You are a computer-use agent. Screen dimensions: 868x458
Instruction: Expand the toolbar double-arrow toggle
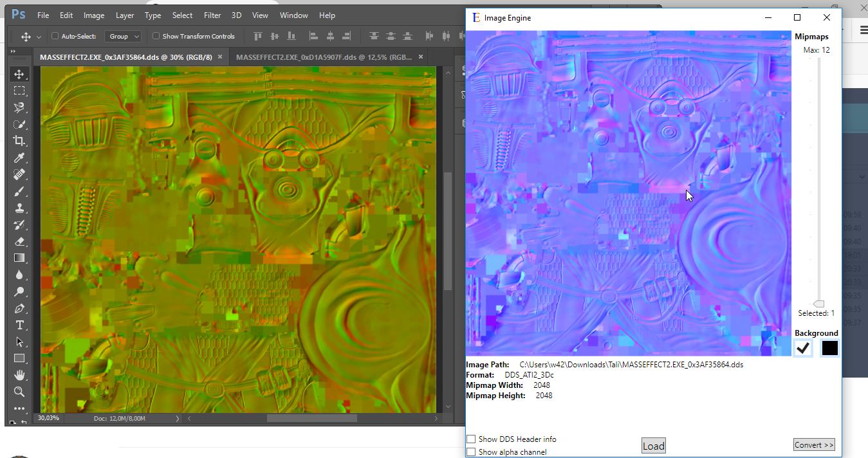pyautogui.click(x=13, y=51)
